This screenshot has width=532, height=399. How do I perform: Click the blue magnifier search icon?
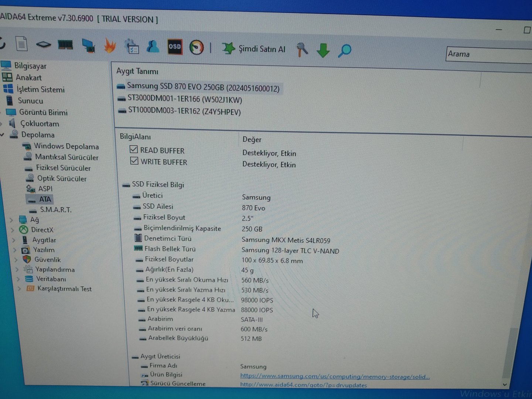click(x=345, y=50)
